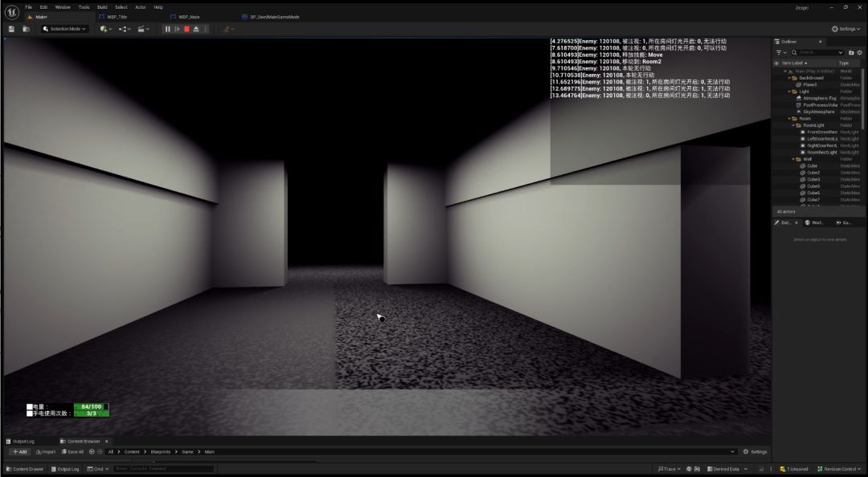Screen dimensions: 868x477
Task: Open the add content toolbar icon
Action: pos(105,29)
